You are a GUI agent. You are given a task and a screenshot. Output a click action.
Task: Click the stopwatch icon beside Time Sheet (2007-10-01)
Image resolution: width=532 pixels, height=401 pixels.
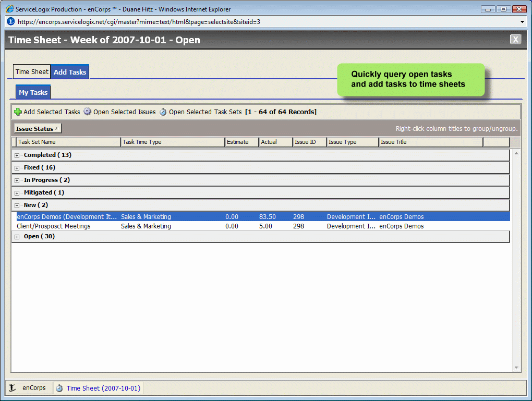[x=59, y=388]
